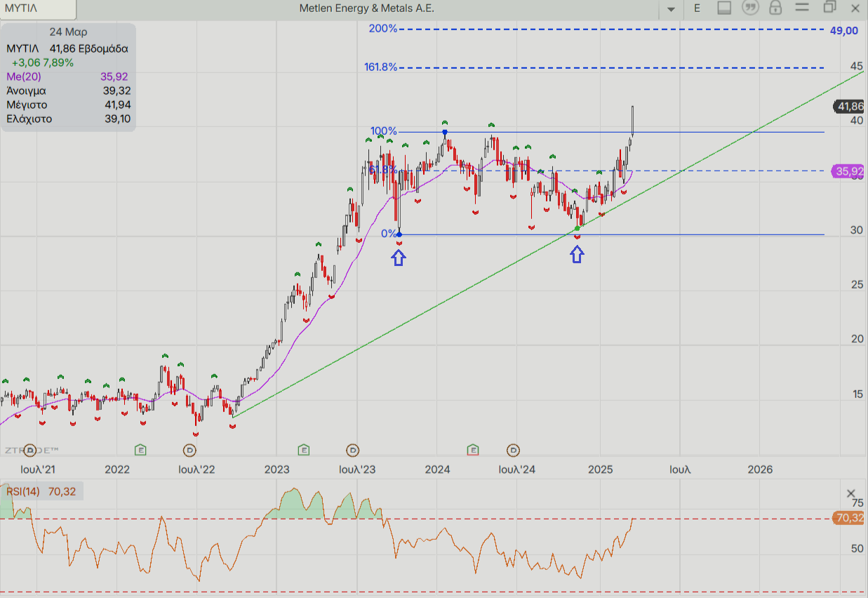This screenshot has height=598, width=868.
Task: Click the Ιουλ'21 time axis label
Action: point(38,470)
